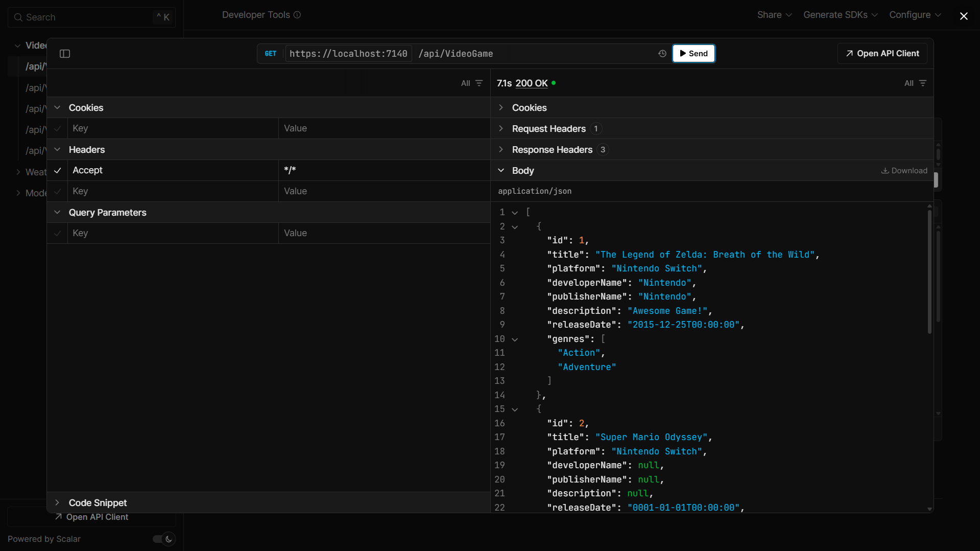Viewport: 980px width, 551px height.
Task: Collapse the response Body section
Action: [x=501, y=170]
